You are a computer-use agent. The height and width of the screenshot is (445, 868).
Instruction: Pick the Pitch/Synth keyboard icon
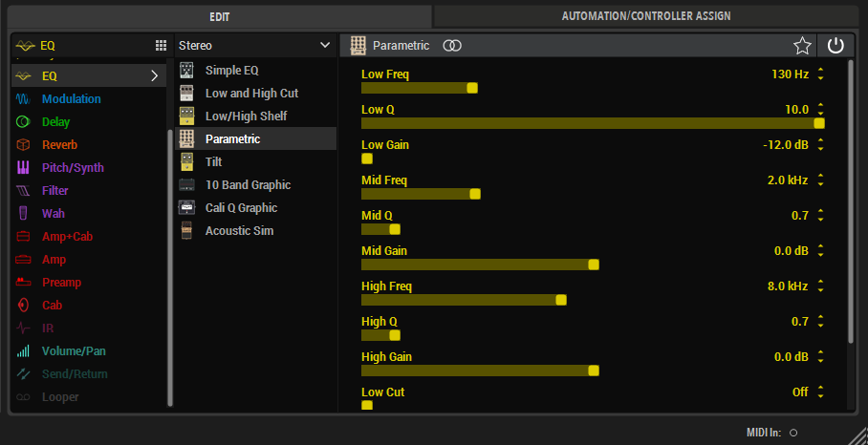click(24, 168)
